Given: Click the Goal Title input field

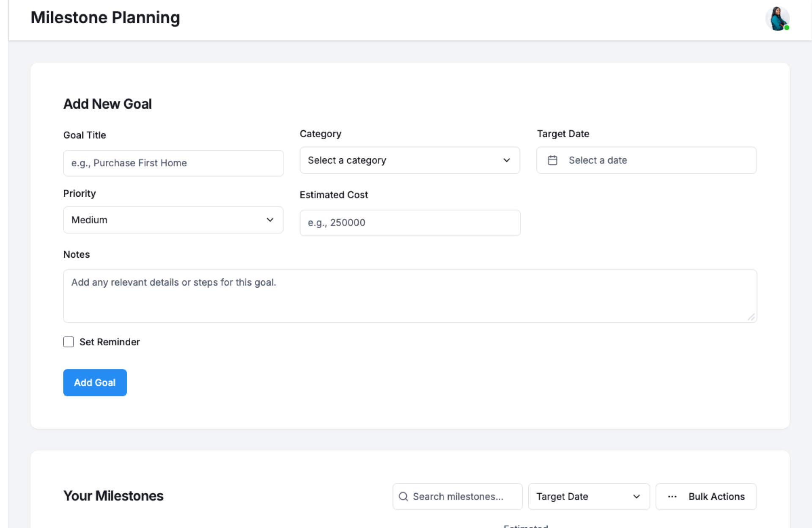Looking at the screenshot, I should point(173,163).
